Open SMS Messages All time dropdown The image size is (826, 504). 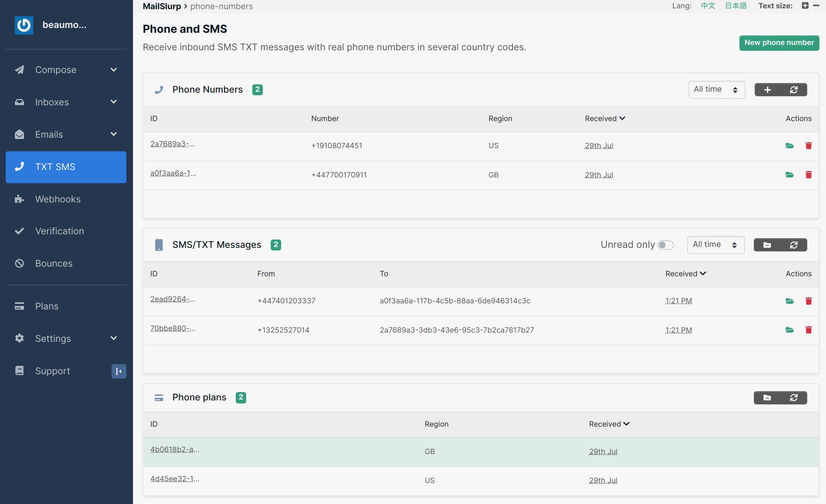pos(715,245)
